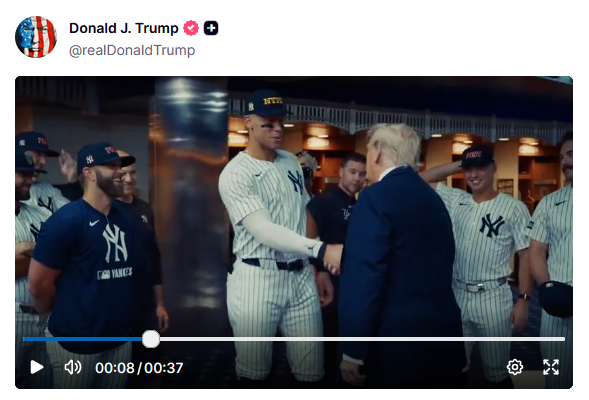Visit the @realDonaldTrump handle link
This screenshot has height=400, width=589.
coord(132,50)
